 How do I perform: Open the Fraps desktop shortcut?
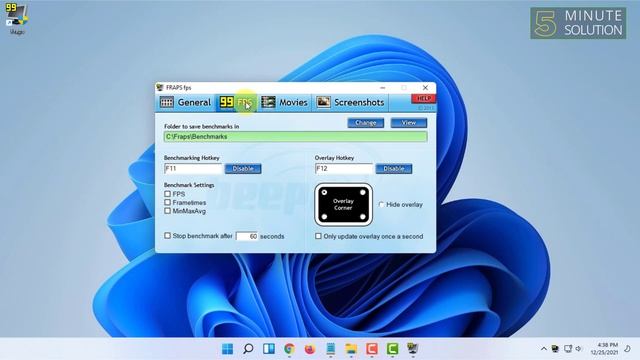click(16, 19)
